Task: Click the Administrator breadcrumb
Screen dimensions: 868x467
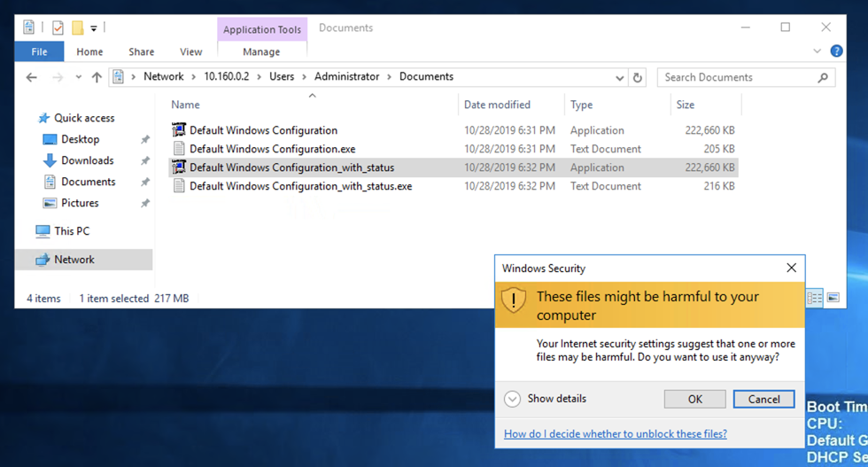Action: [x=347, y=76]
